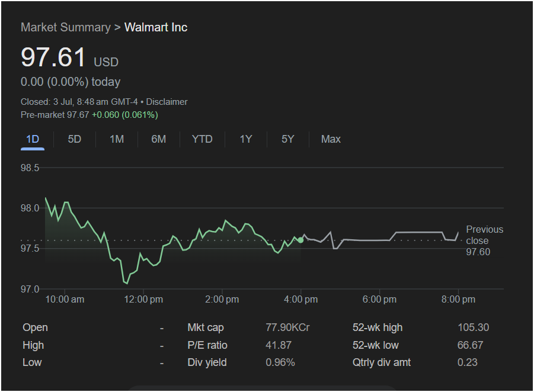
Task: Click the P/E ratio value 41.87
Action: tap(279, 345)
